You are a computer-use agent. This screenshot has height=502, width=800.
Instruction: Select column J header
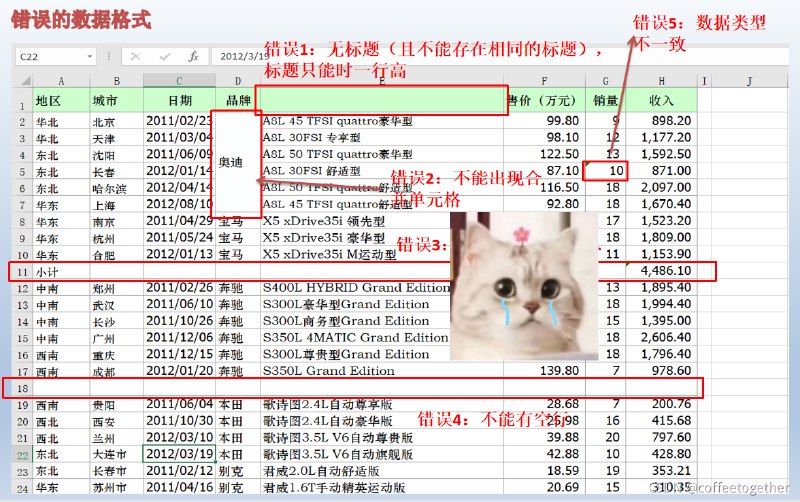coord(749,81)
